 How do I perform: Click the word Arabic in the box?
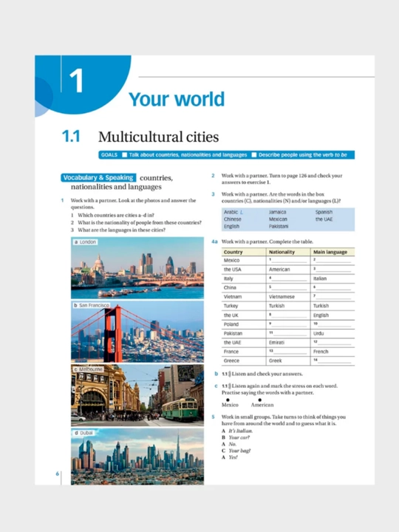231,212
